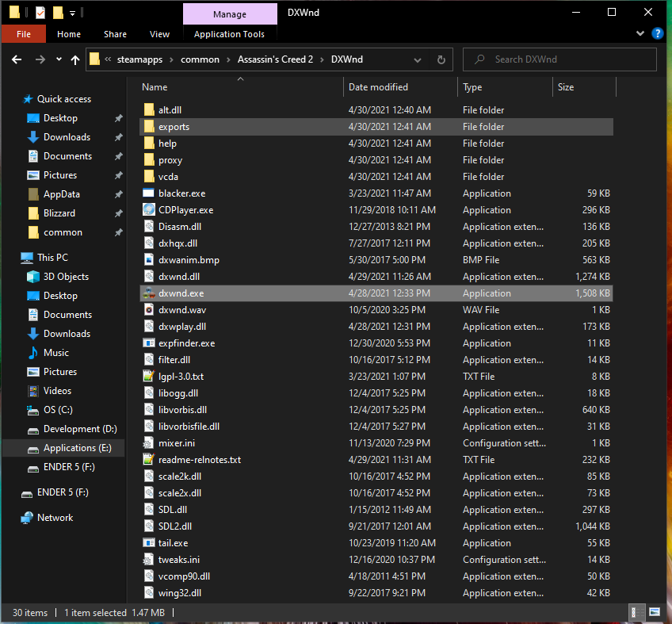Select the exports folder row
The height and width of the screenshot is (624, 672).
[376, 127]
